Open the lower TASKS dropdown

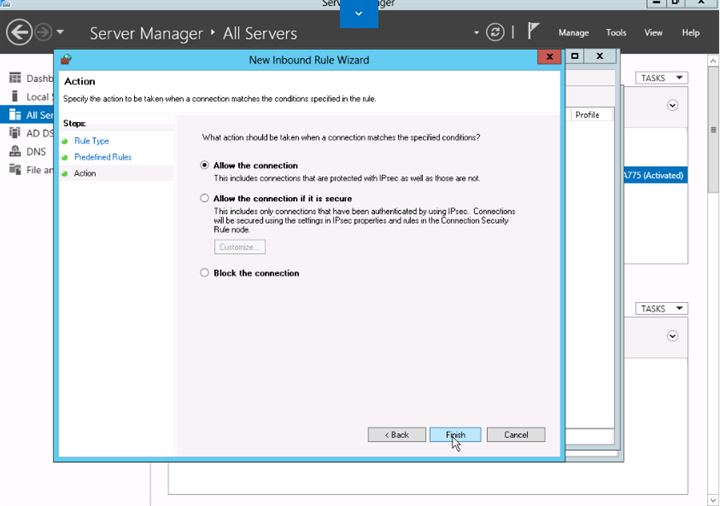(x=661, y=309)
